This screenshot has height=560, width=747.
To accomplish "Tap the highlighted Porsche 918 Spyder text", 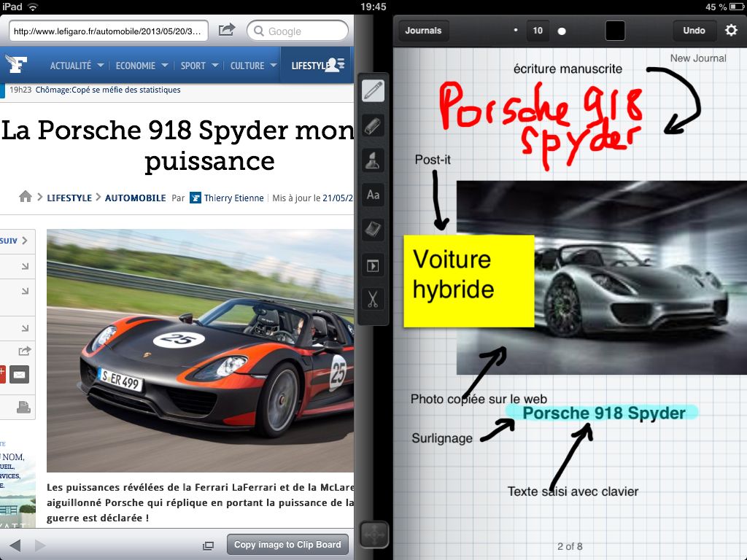I will click(604, 413).
